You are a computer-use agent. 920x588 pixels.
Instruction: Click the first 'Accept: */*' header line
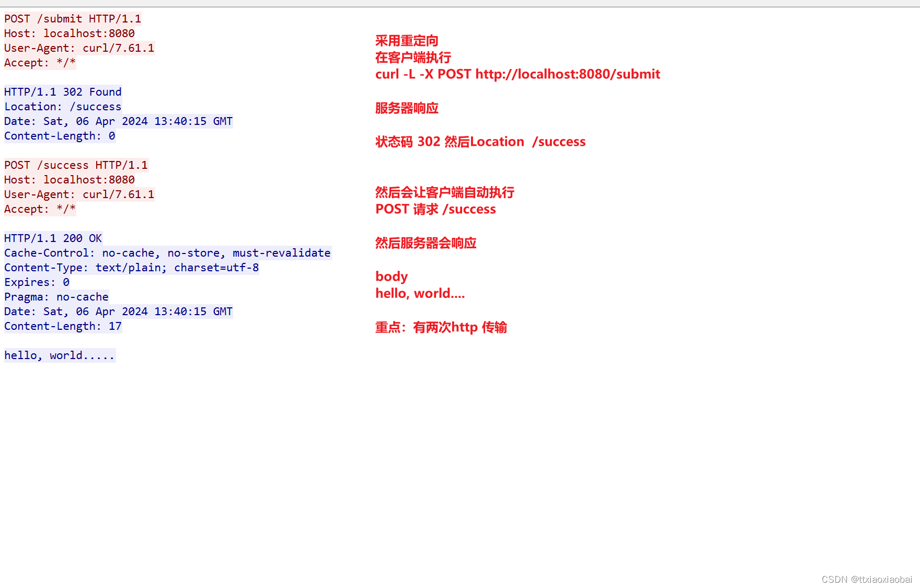(40, 63)
